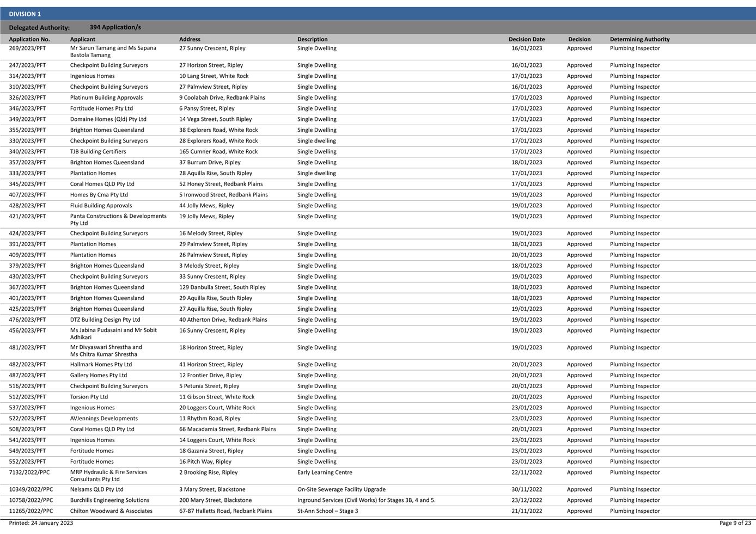Click description 'Early Learning Centre'
The image size is (756, 534).
click(x=325, y=472)
